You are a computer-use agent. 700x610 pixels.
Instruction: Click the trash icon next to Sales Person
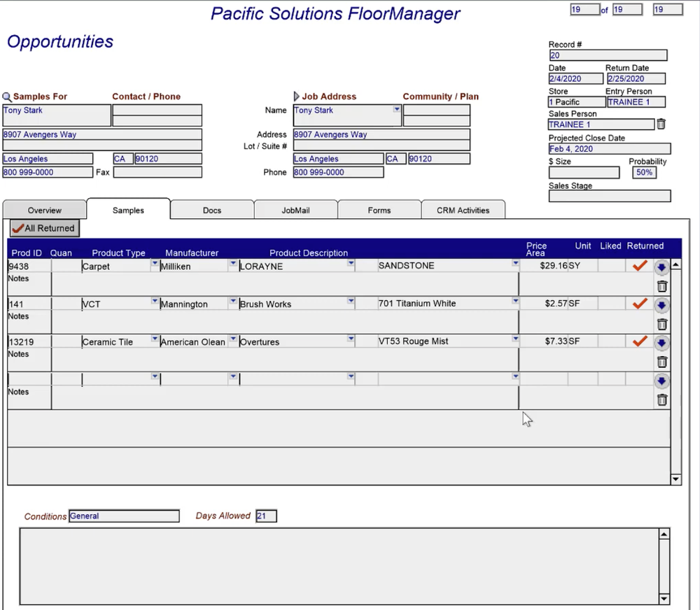point(661,124)
